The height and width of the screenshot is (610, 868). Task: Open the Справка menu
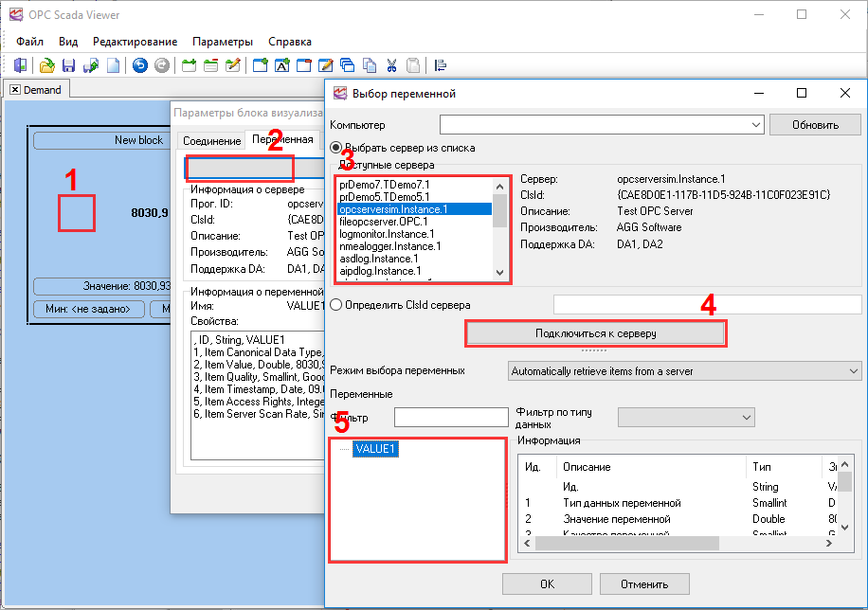pos(290,42)
